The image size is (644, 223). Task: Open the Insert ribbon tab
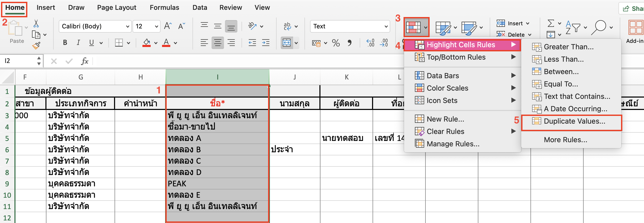pyautogui.click(x=46, y=8)
